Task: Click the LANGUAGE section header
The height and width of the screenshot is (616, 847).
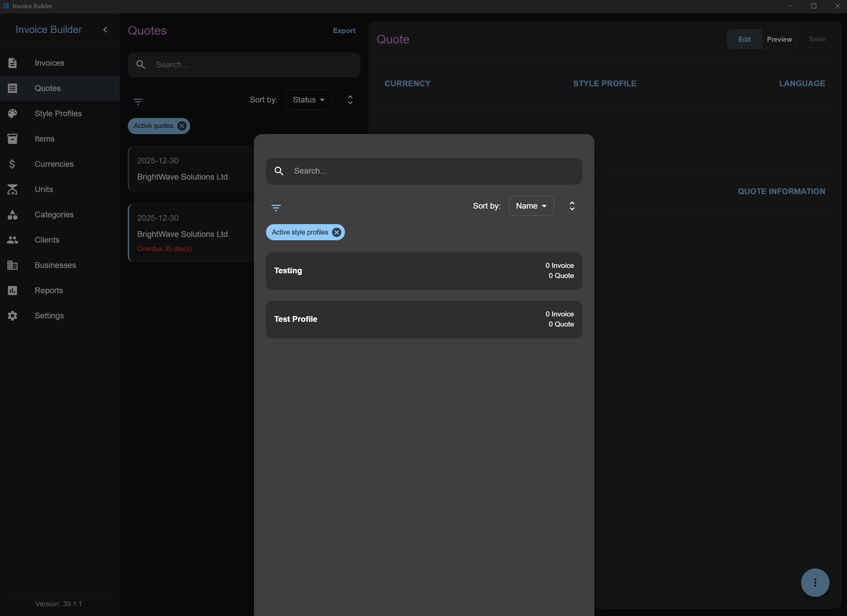Action: click(x=802, y=84)
